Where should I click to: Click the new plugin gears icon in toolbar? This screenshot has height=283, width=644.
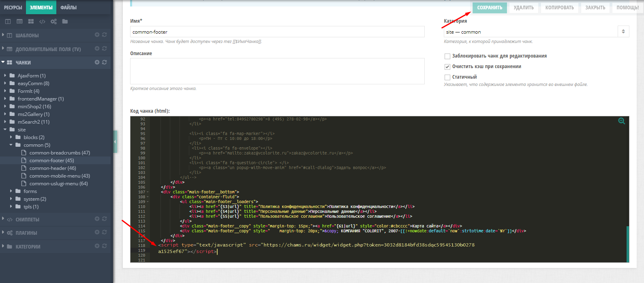(53, 21)
